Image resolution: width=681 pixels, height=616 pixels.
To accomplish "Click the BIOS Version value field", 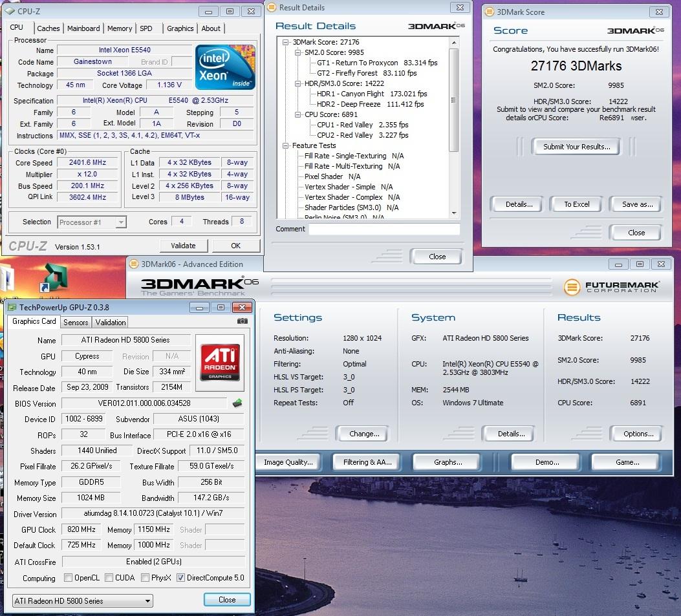I will pos(144,403).
